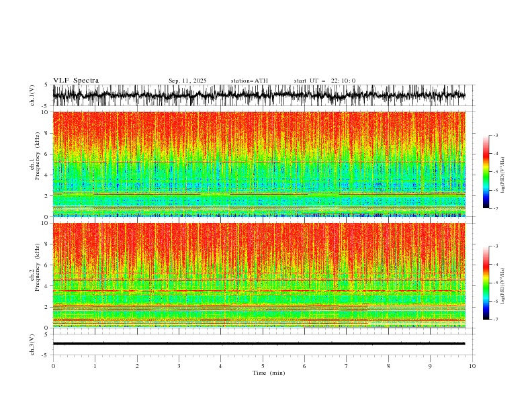532x411 pixels.
Task: Click the "3" tick label on Time axis
Action: [179, 366]
